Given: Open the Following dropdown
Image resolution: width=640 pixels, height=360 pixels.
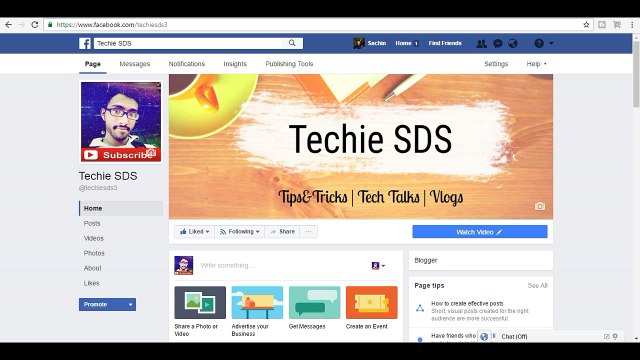Looking at the screenshot, I should (x=240, y=231).
